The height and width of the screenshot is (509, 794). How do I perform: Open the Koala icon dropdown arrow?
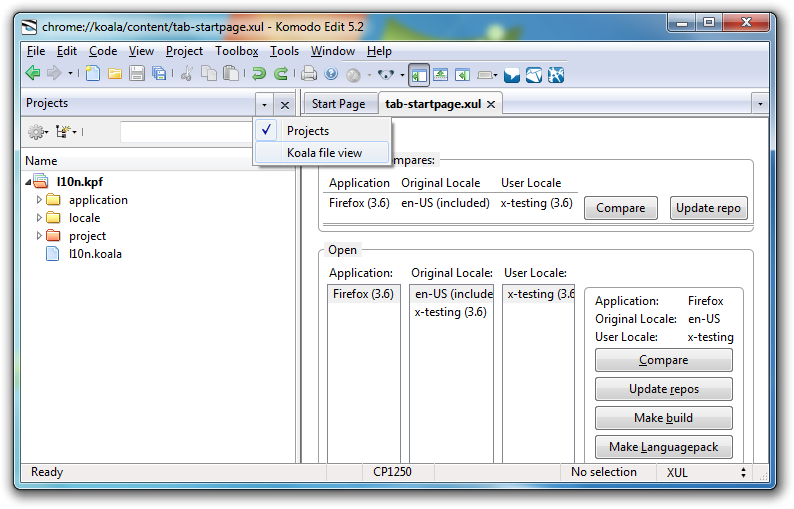pyautogui.click(x=402, y=75)
